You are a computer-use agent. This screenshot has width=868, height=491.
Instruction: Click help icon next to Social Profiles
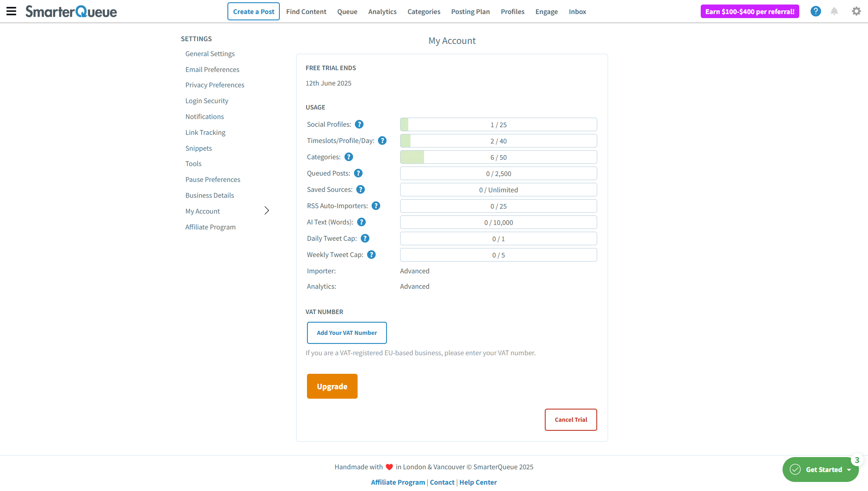359,124
